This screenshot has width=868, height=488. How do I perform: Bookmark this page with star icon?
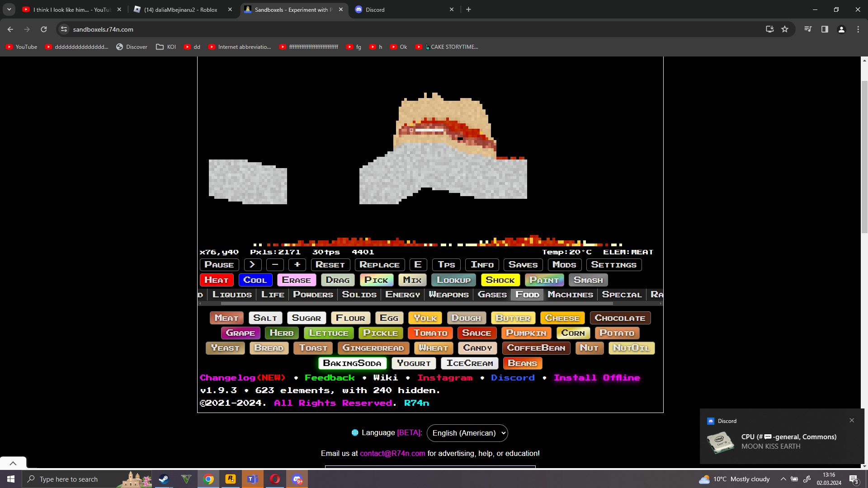(x=785, y=29)
